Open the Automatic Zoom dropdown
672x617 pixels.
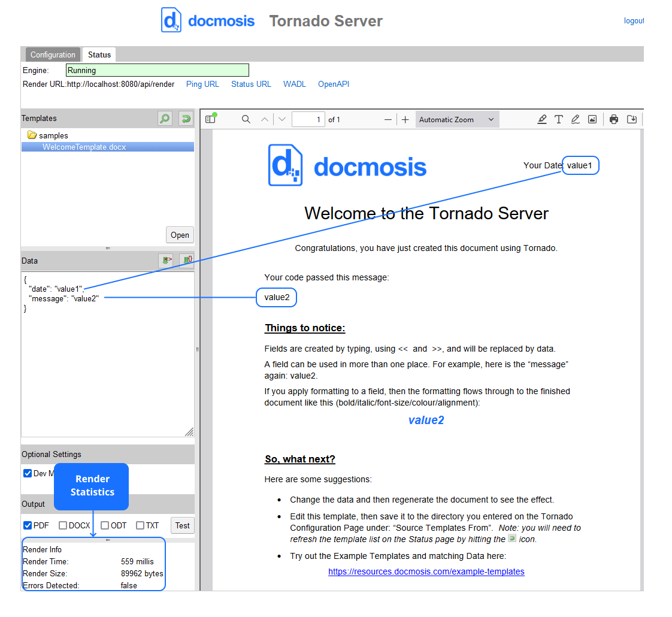[457, 120]
